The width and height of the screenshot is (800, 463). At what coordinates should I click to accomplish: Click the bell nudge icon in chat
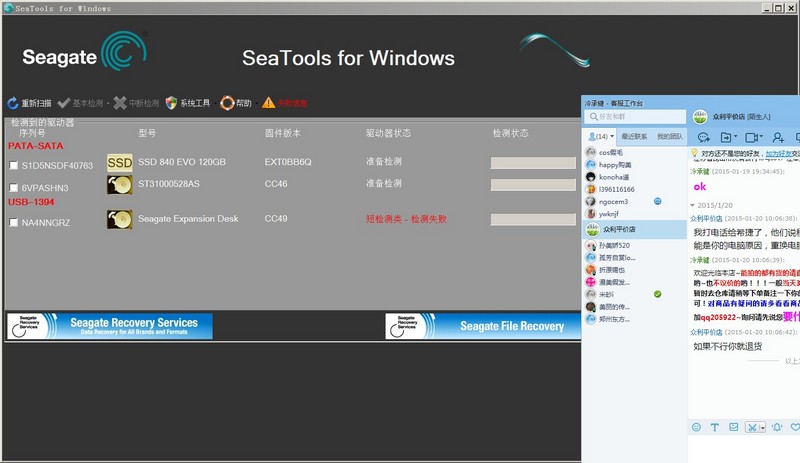[x=777, y=427]
